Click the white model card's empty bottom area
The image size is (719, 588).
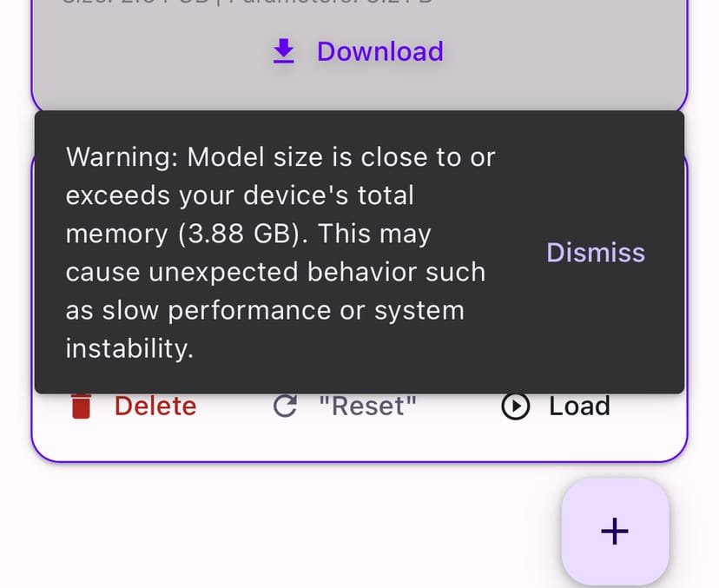point(347,441)
